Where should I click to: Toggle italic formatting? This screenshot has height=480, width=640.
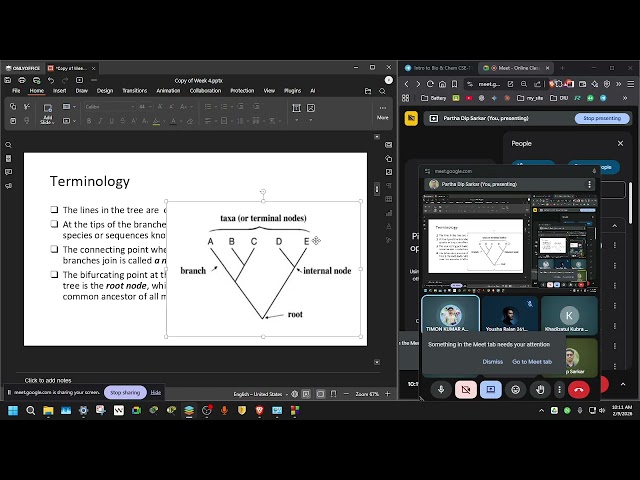[x=100, y=121]
